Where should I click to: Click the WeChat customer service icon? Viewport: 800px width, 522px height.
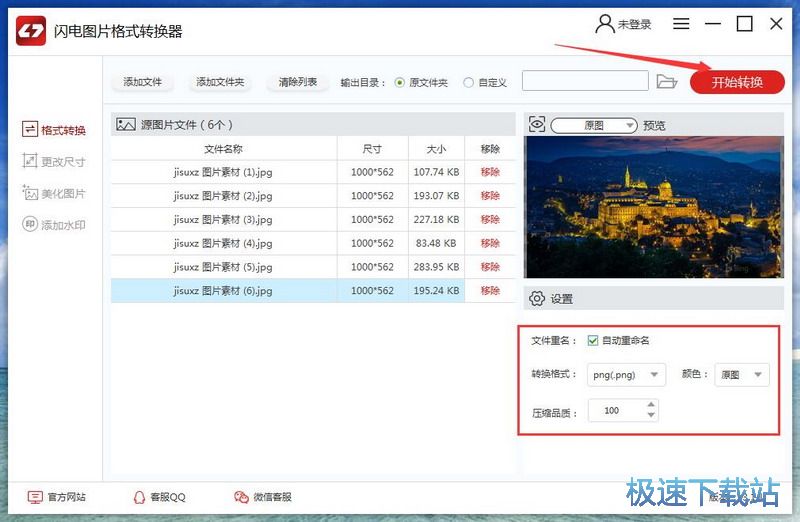241,497
